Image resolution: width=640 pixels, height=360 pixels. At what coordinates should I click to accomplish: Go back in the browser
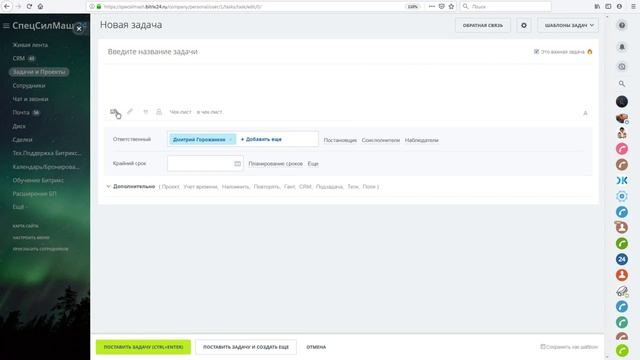7,7
